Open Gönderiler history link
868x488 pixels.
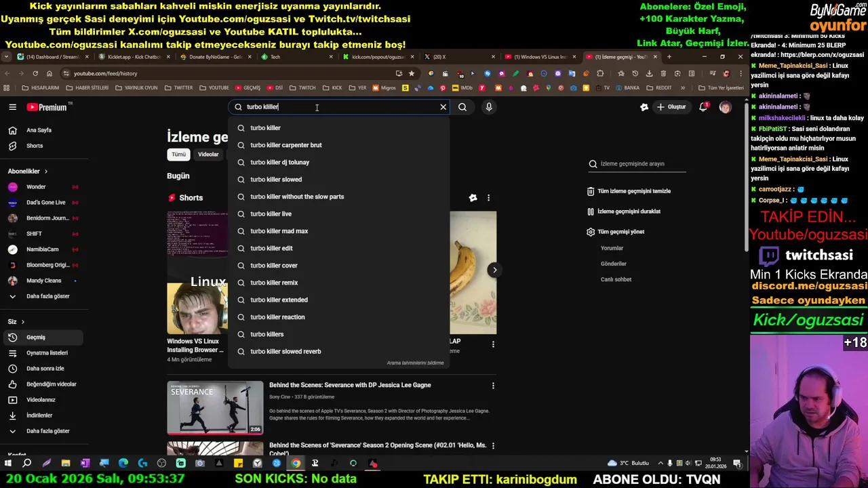click(614, 264)
